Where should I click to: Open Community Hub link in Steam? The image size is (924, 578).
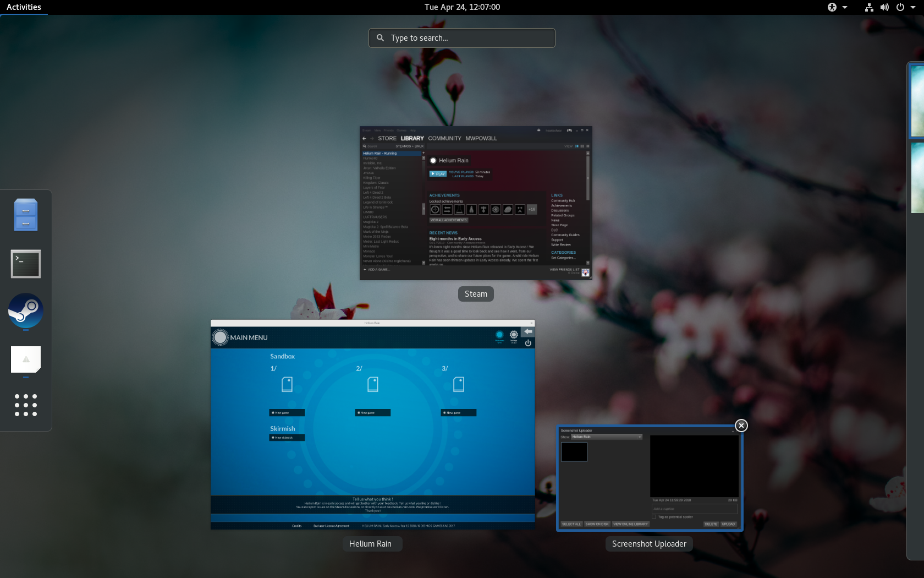point(563,201)
